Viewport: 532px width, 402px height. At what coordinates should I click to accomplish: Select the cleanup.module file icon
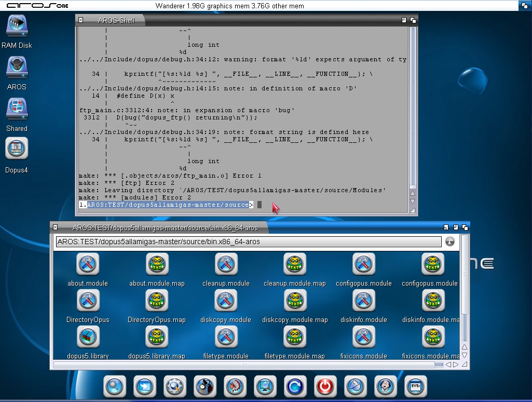(x=226, y=264)
